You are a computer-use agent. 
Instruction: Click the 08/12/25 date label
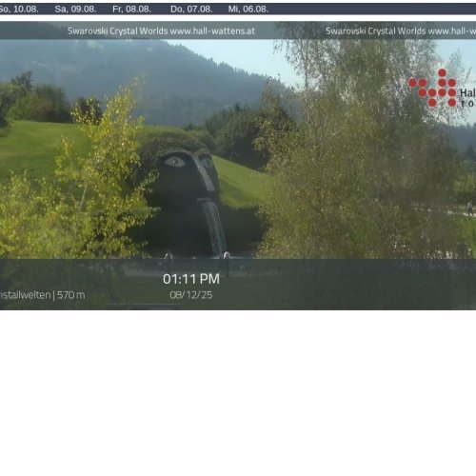pos(191,295)
